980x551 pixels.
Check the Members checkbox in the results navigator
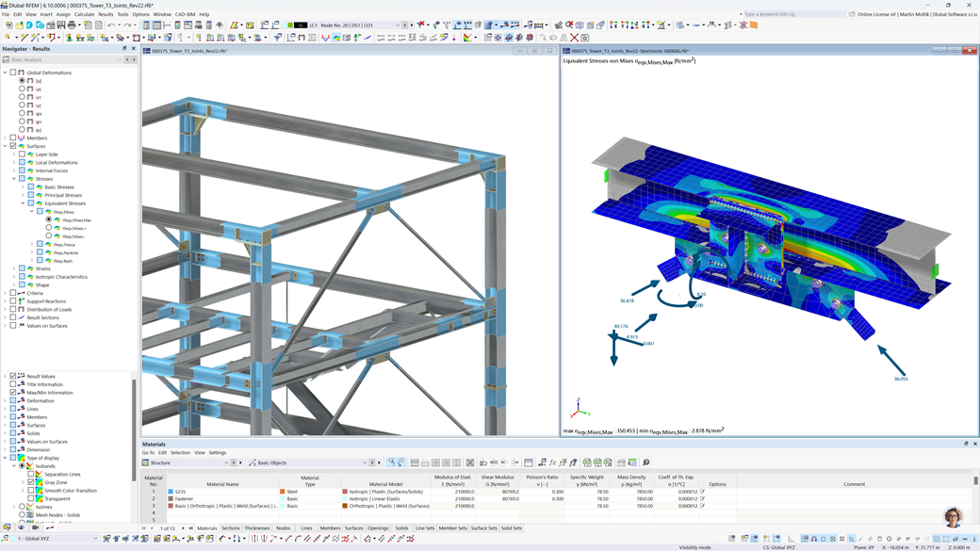tap(13, 138)
